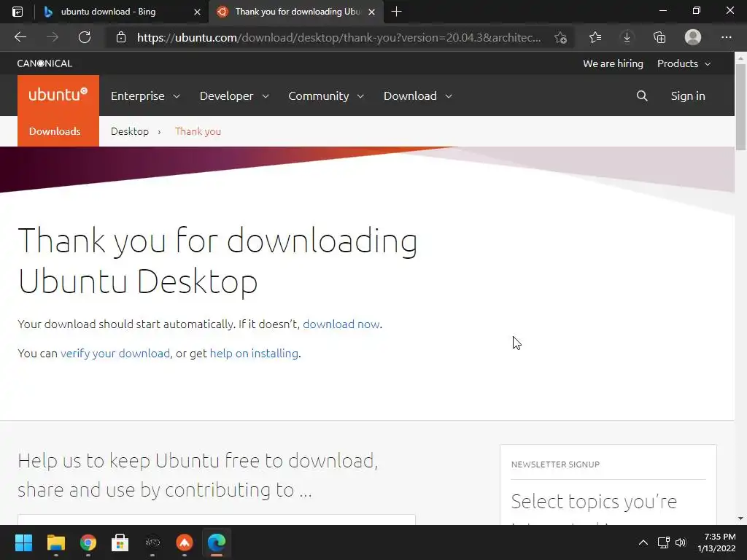The image size is (747, 560).
Task: Expand the Developer menu
Action: click(x=234, y=96)
